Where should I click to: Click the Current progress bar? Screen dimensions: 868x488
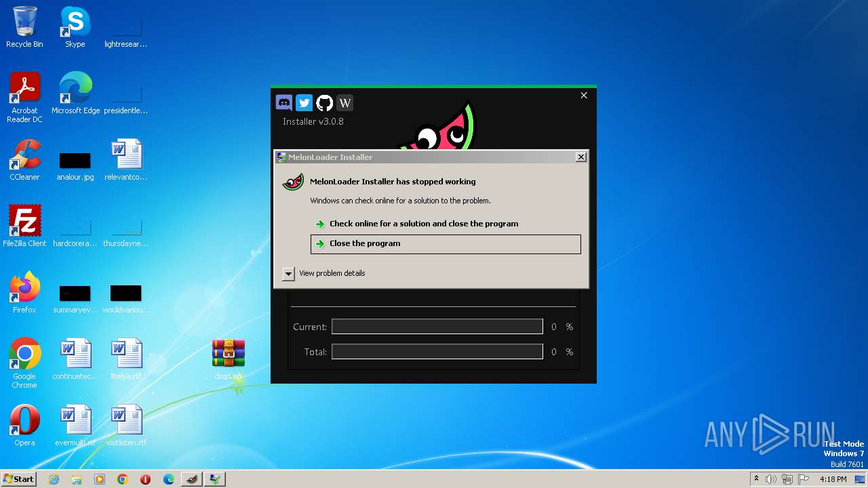coord(437,327)
